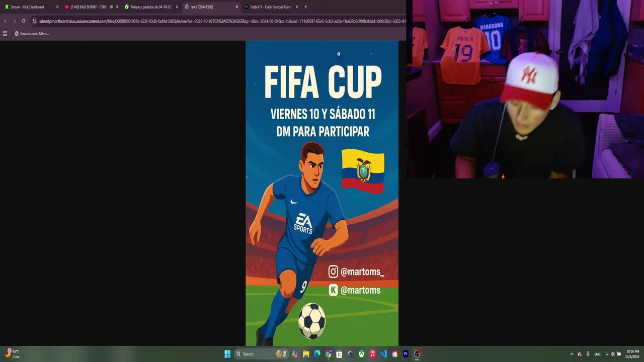Open Adobe Premiere Pro from taskbar

click(x=406, y=354)
